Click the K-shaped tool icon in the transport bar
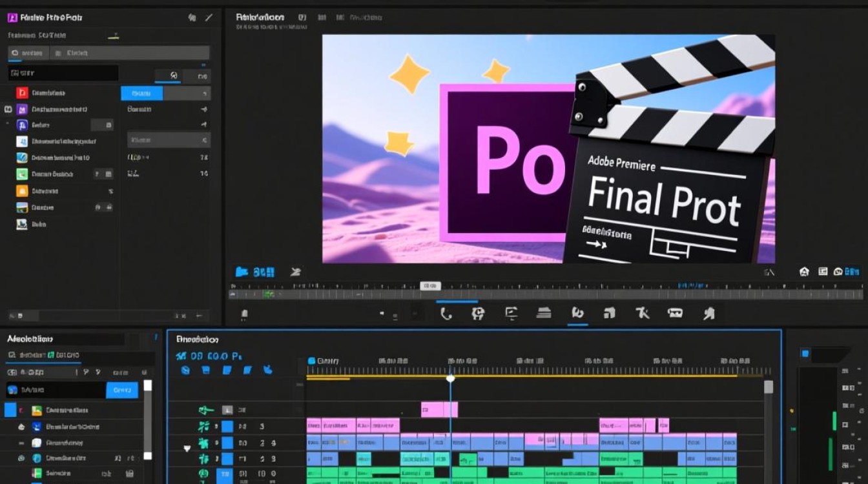Viewport: 868px width, 484px height. pyautogui.click(x=642, y=314)
